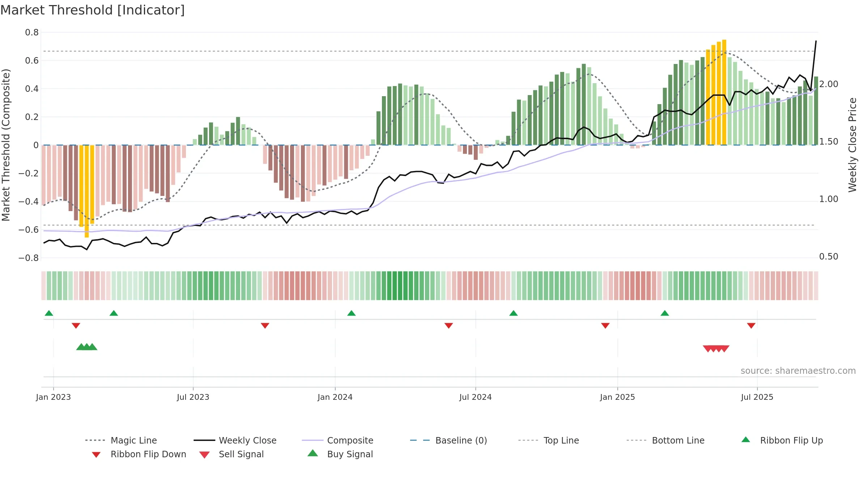Click the Jan 2023 axis label

(x=53, y=397)
